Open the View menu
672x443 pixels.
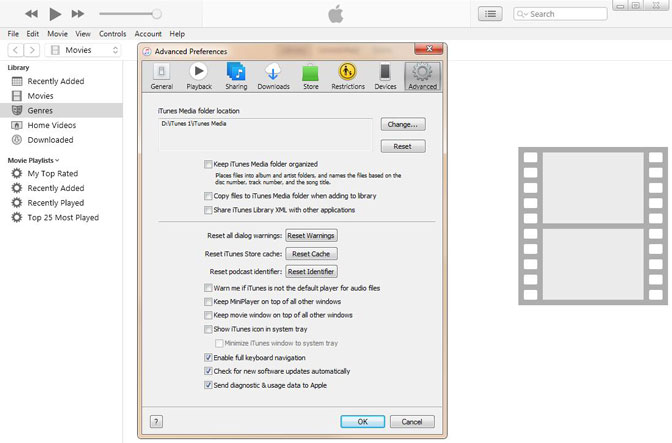point(83,34)
